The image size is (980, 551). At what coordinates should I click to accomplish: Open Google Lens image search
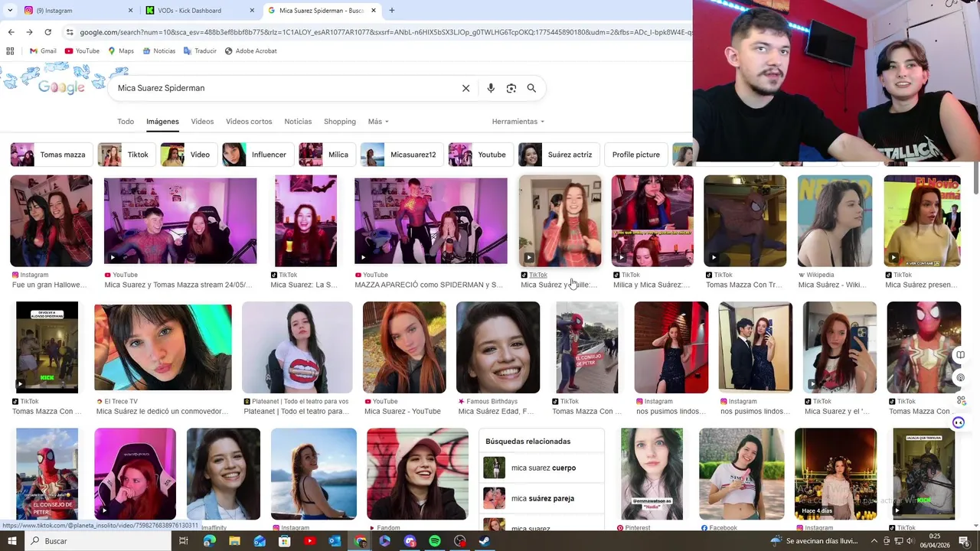click(x=511, y=88)
